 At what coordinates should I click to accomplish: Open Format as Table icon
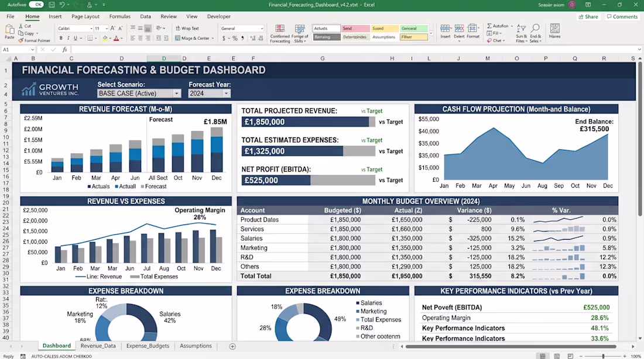pyautogui.click(x=300, y=28)
